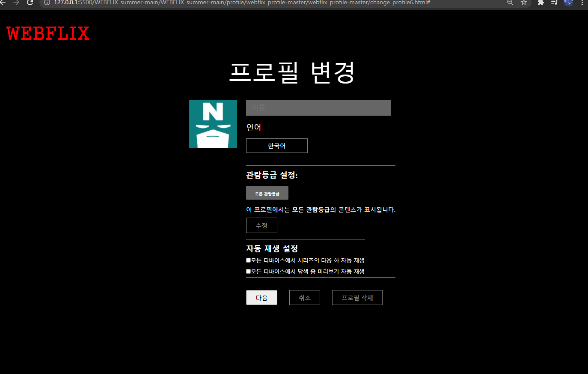
Task: Open the browser extensions icon
Action: 540,3
